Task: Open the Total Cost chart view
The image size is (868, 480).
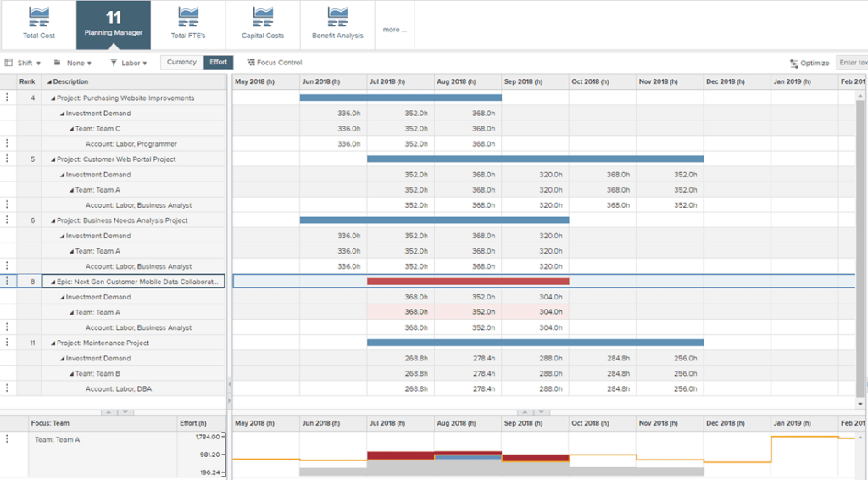Action: (39, 24)
